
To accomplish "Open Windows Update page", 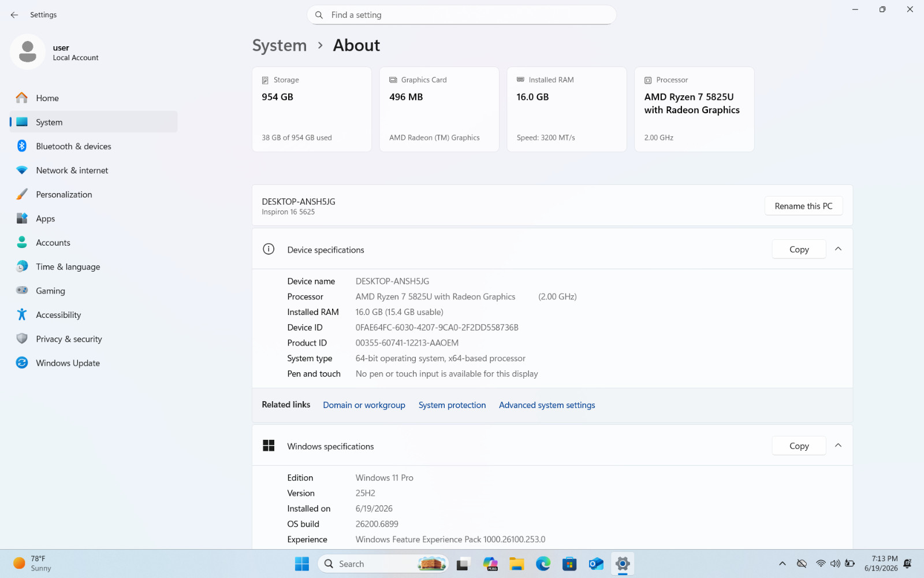I will click(x=94, y=363).
